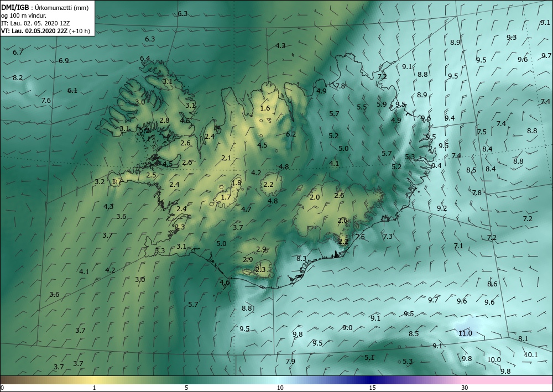Click the 2.0 value on the large glacier
553x392 pixels.
[x=315, y=197]
